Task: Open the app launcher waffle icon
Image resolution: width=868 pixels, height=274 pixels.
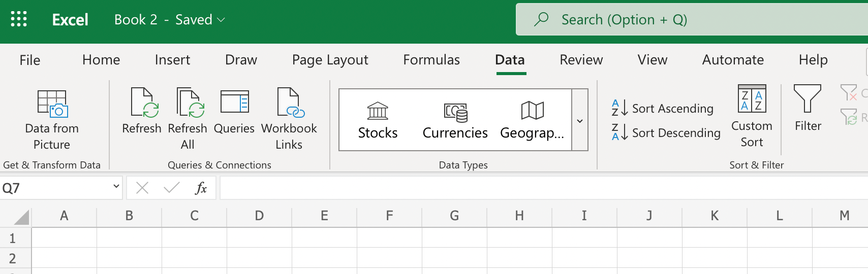Action: point(19,19)
